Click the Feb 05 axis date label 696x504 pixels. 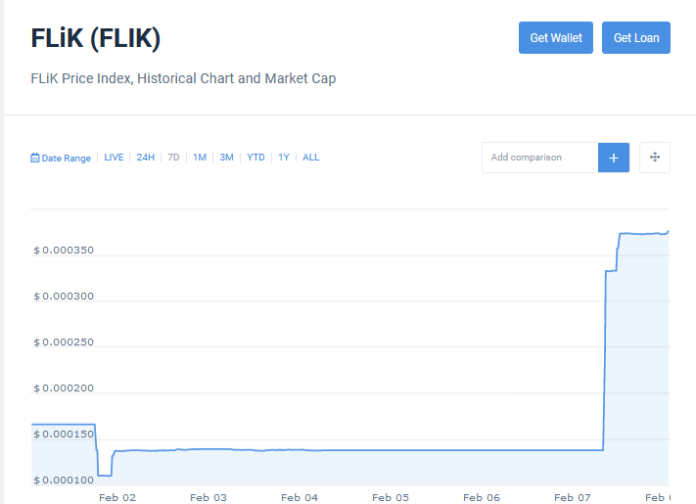390,497
